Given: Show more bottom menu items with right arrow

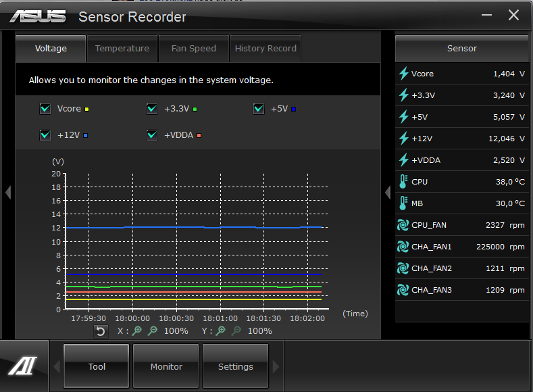Looking at the screenshot, I should click(x=276, y=366).
